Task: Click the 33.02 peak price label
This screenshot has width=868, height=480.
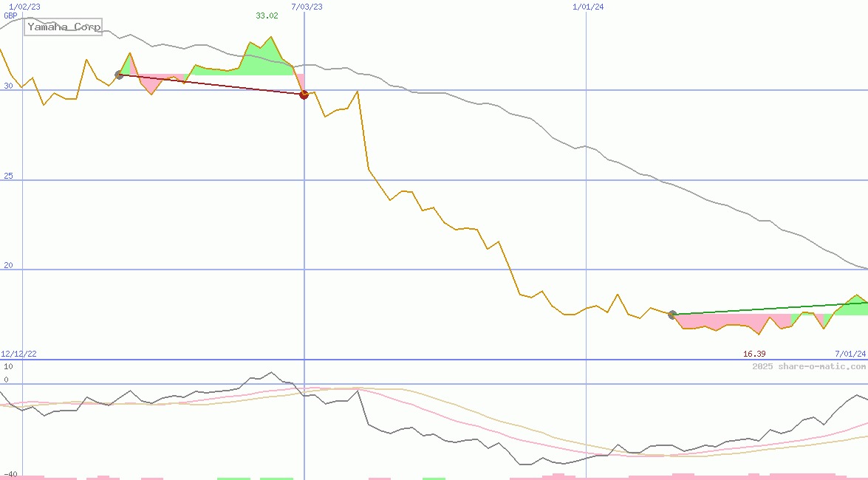Action: [267, 16]
